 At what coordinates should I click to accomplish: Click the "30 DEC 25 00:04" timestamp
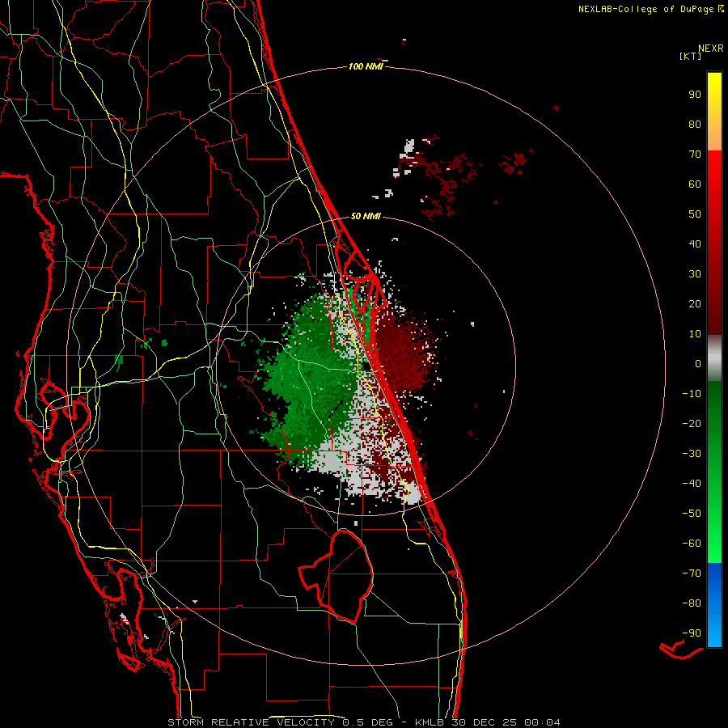[x=506, y=722]
